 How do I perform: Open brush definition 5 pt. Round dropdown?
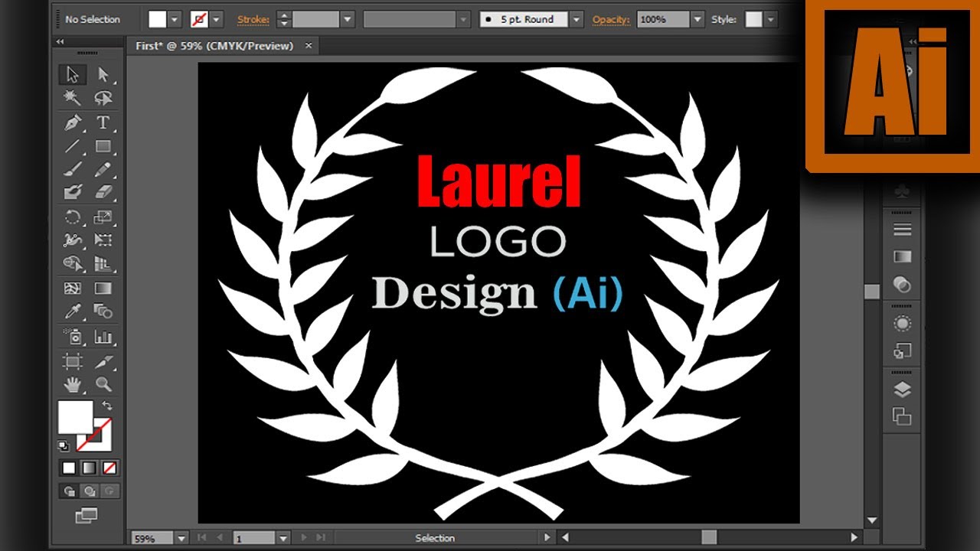coord(577,20)
